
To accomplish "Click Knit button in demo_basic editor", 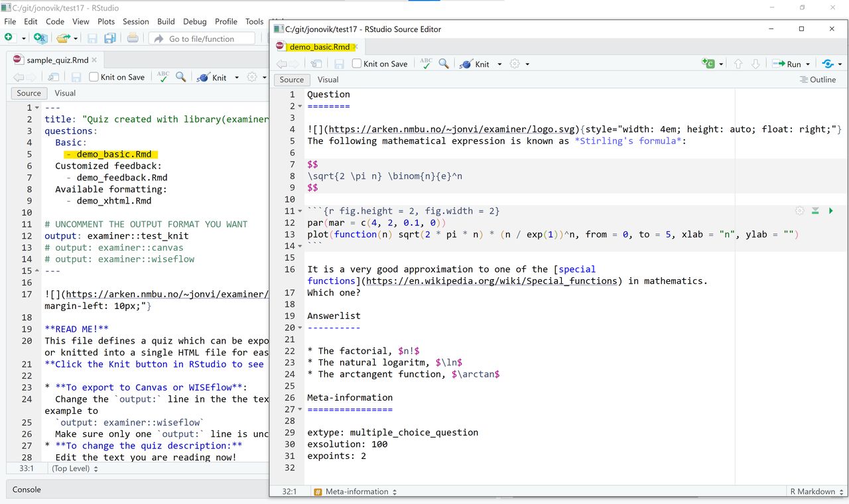I will click(x=475, y=64).
